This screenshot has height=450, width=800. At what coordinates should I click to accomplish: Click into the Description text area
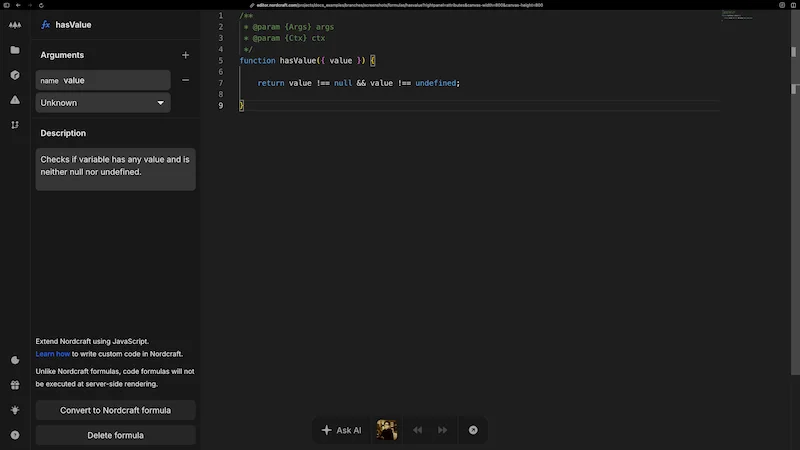click(115, 169)
